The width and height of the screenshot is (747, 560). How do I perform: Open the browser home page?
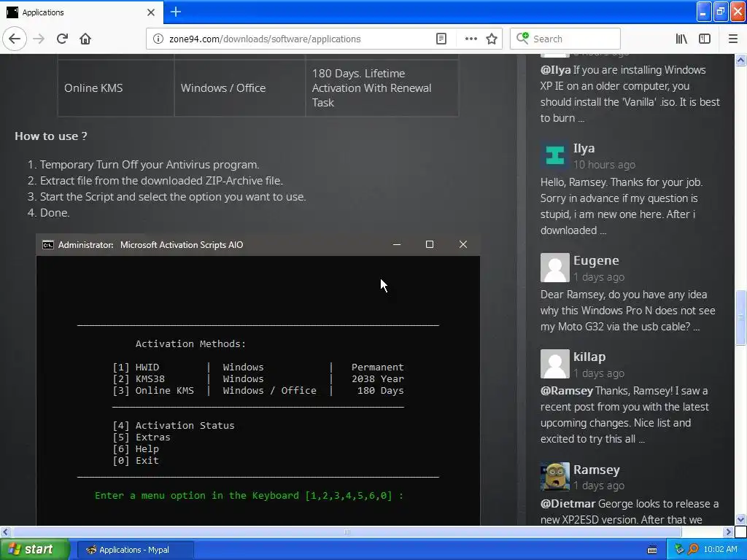click(x=85, y=39)
